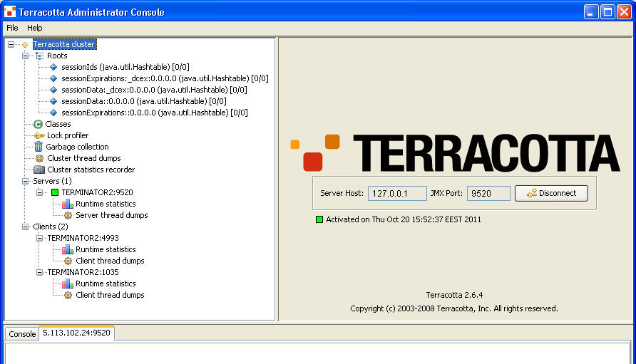636x364 pixels.
Task: Click the sessionExpirations::0.0.0.0 diamond icon
Action: pos(53,113)
